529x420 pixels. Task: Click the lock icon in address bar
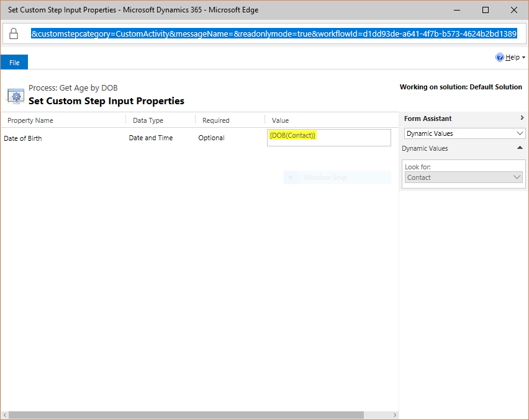pyautogui.click(x=14, y=34)
